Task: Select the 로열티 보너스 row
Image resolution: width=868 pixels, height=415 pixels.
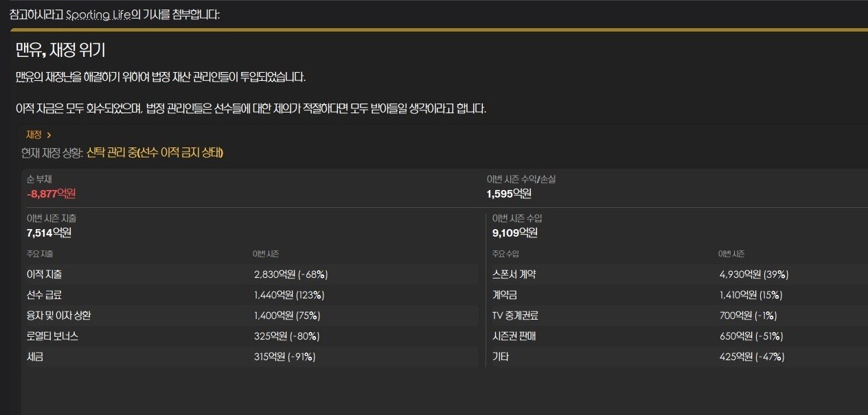Action: tap(251, 336)
